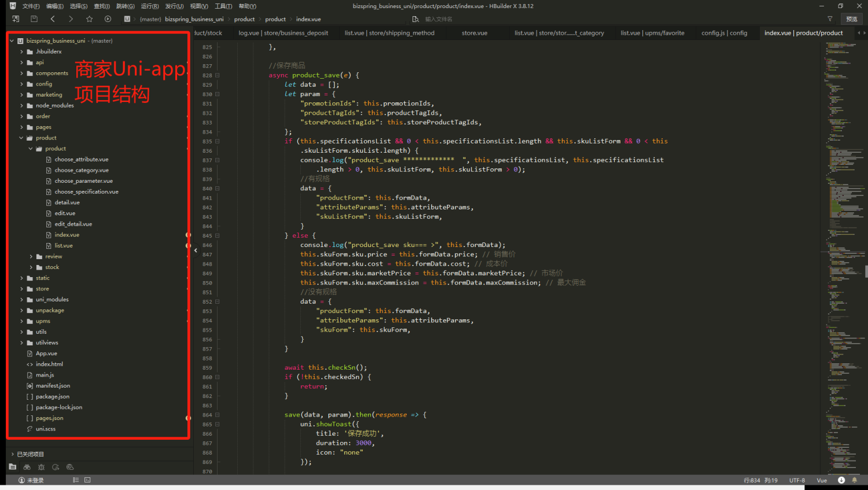Open the 文件(F) menu

31,6
